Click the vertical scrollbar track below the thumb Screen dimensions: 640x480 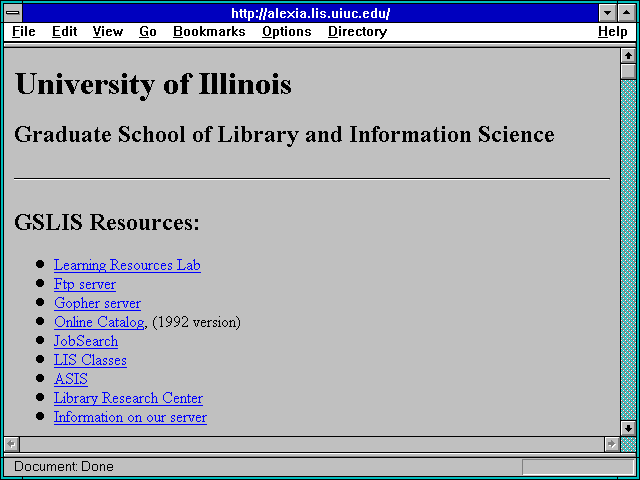click(628, 250)
